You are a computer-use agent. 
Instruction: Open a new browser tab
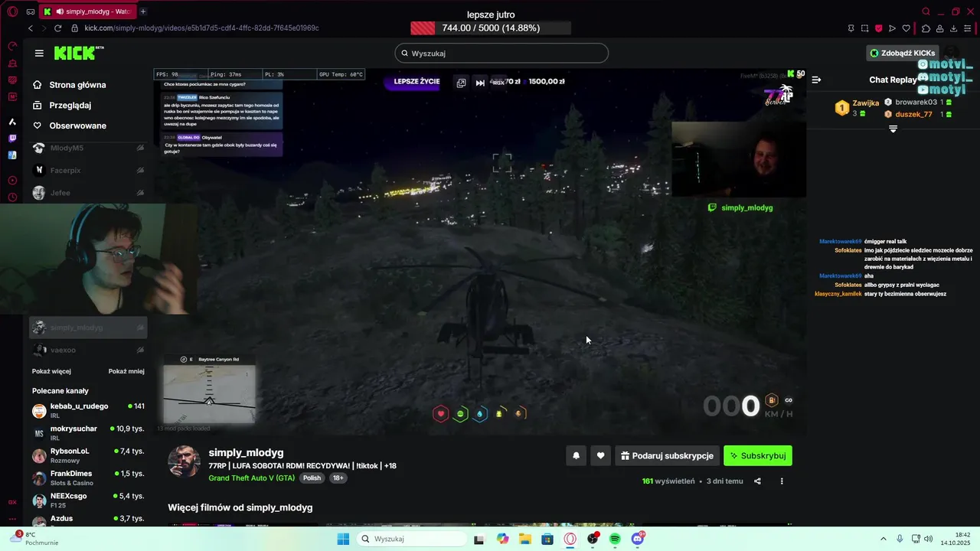[x=143, y=11]
